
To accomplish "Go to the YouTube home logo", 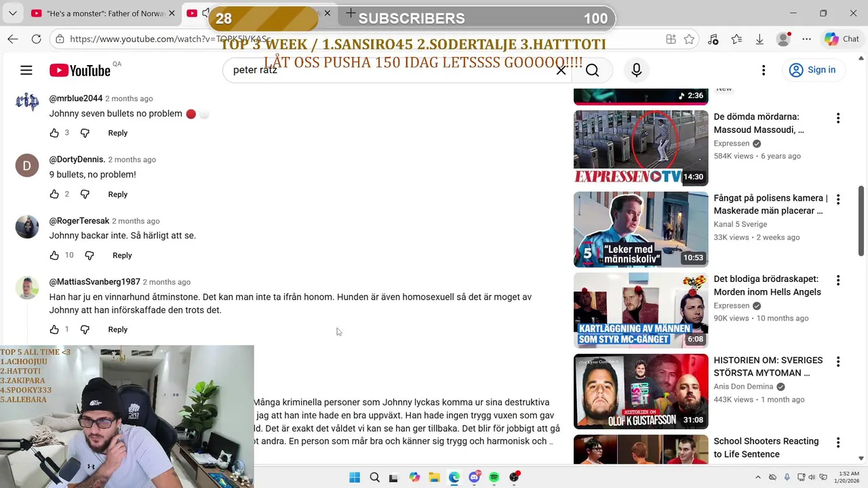I will coord(80,70).
